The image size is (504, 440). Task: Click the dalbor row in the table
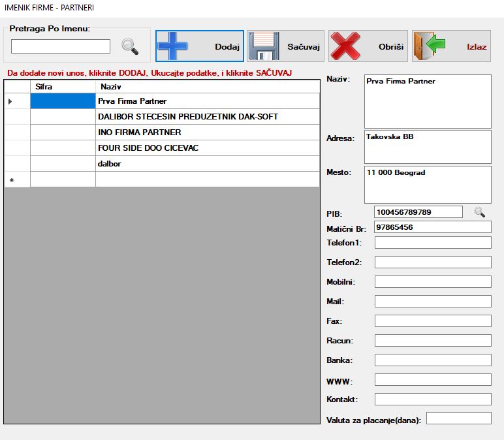(208, 164)
